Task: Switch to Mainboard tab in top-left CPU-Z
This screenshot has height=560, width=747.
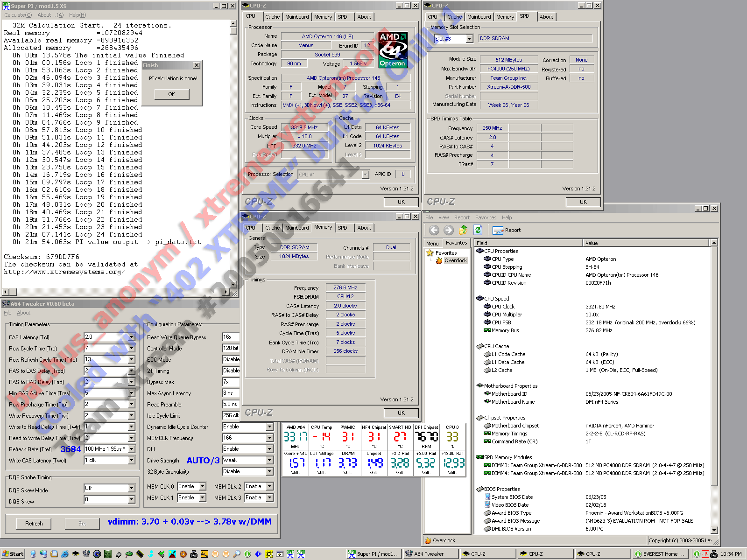Action: [x=297, y=17]
